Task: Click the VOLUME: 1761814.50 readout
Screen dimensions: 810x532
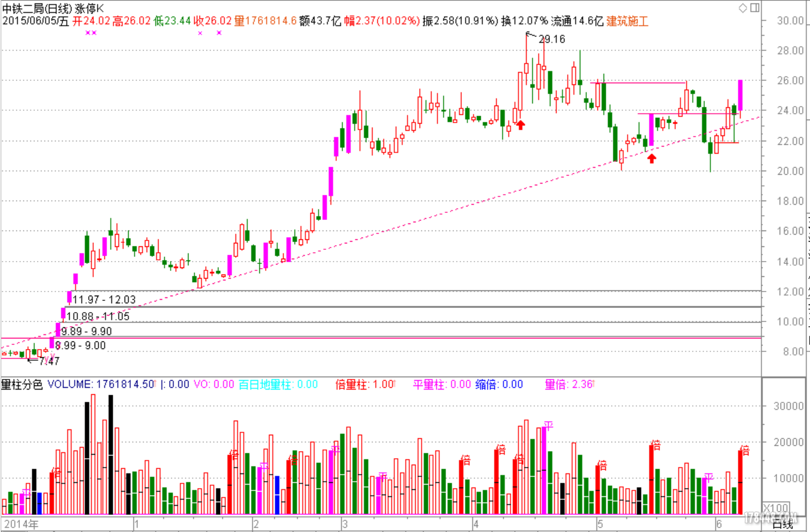Action: click(100, 385)
